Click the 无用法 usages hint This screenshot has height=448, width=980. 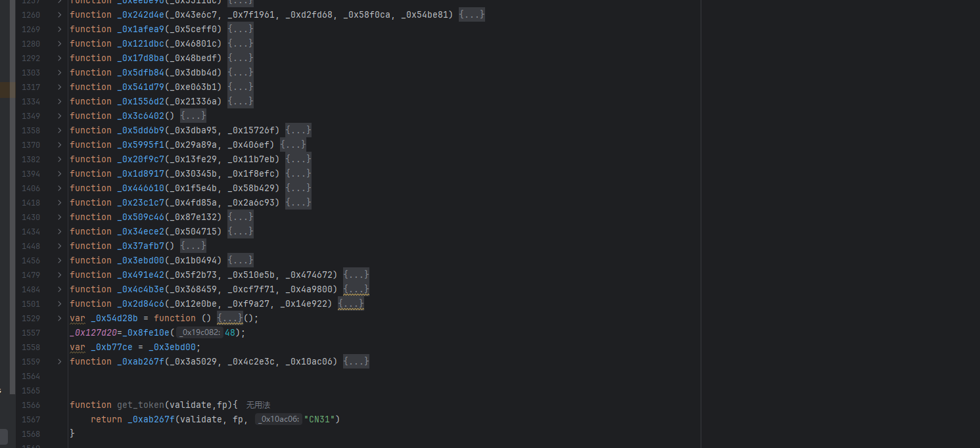pyautogui.click(x=258, y=405)
